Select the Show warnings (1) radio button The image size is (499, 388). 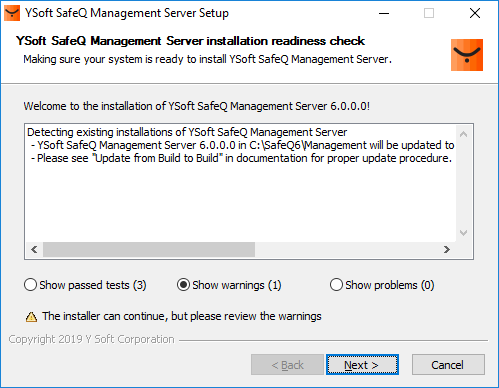point(229,285)
